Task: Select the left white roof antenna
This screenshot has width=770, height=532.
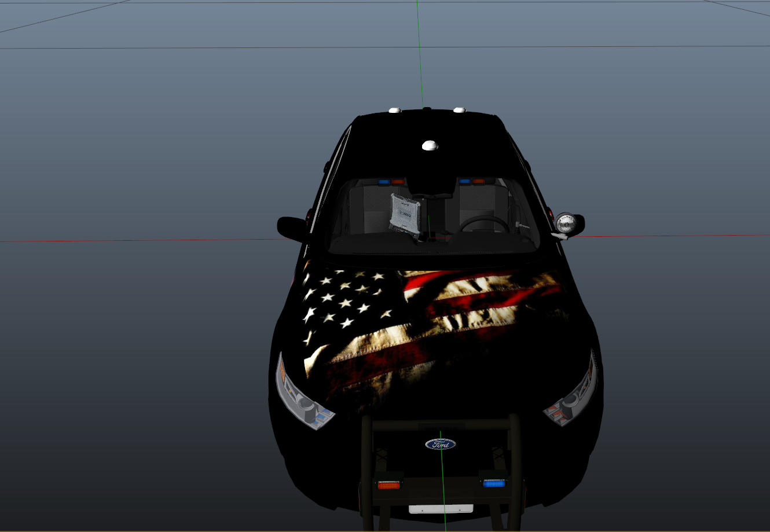Action: point(395,110)
